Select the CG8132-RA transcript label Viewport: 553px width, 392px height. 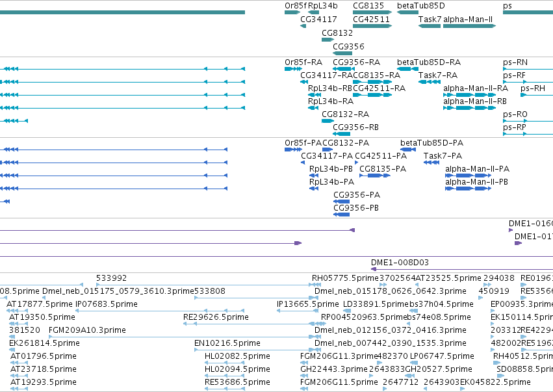(345, 114)
